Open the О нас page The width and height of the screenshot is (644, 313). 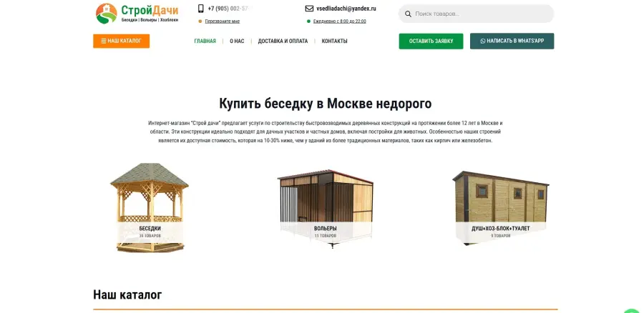[237, 41]
